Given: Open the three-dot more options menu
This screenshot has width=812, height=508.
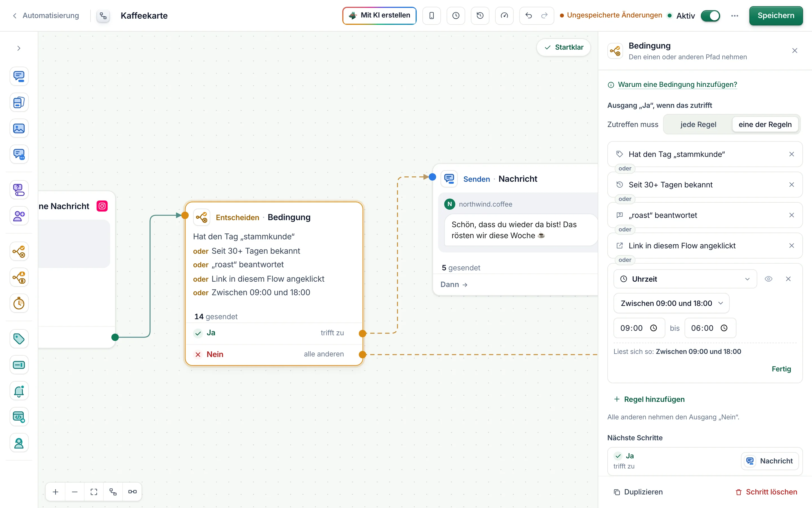Looking at the screenshot, I should [734, 16].
